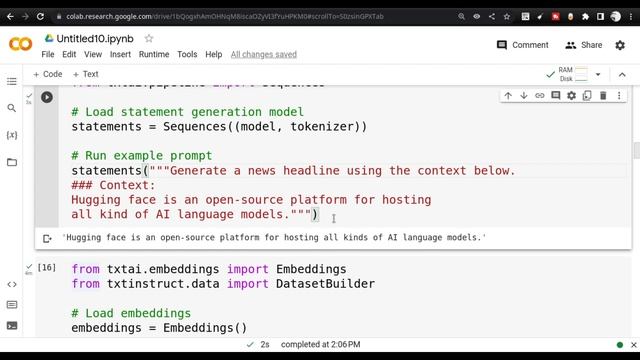Clear the cell output
640x360 pixels.
point(47,238)
